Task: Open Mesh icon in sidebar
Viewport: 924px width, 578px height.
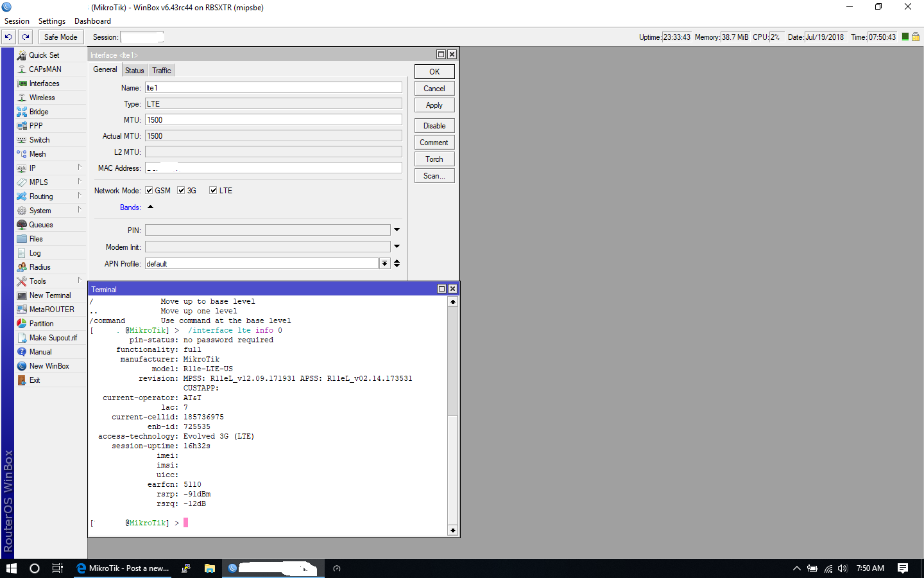Action: pyautogui.click(x=22, y=154)
